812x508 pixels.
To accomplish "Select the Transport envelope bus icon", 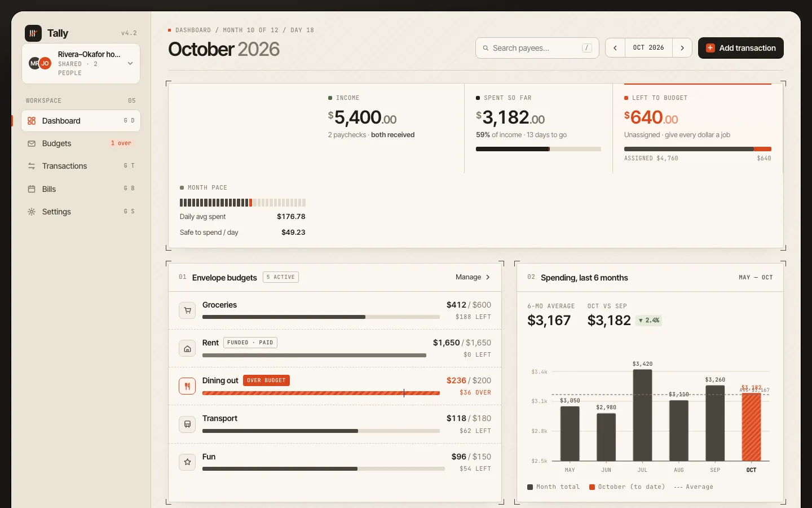I will [x=187, y=424].
